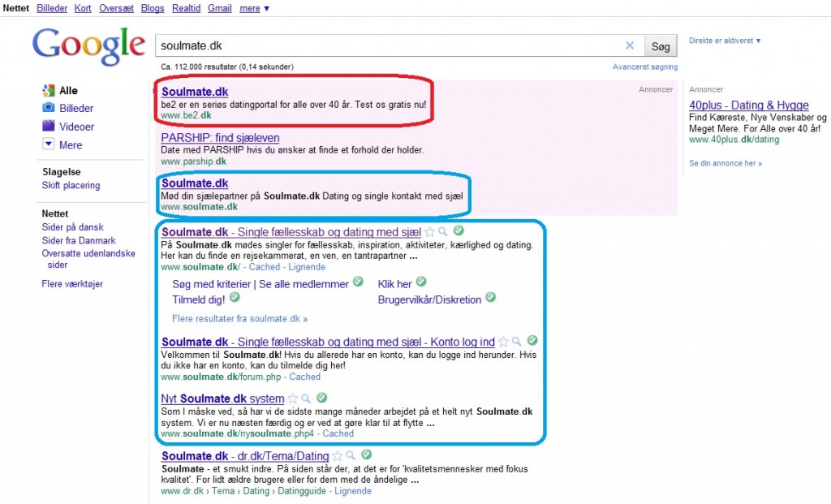Screen dimensions: 831x504
Task: Clear search with the X icon
Action: coord(630,45)
